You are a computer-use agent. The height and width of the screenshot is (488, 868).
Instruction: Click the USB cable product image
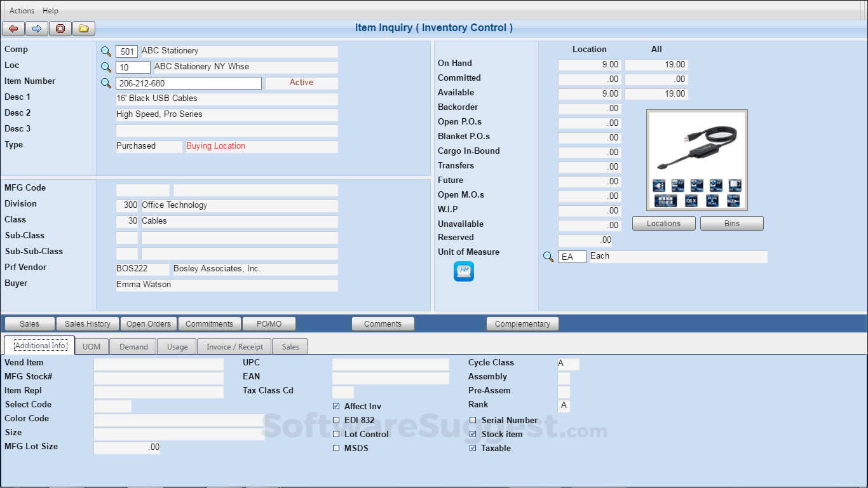[696, 159]
